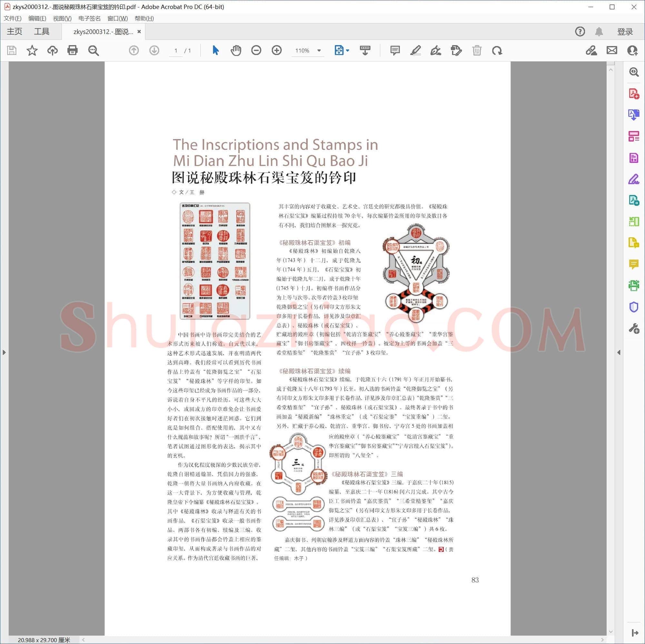The image size is (645, 644).
Task: Click the delete trash icon
Action: click(477, 51)
